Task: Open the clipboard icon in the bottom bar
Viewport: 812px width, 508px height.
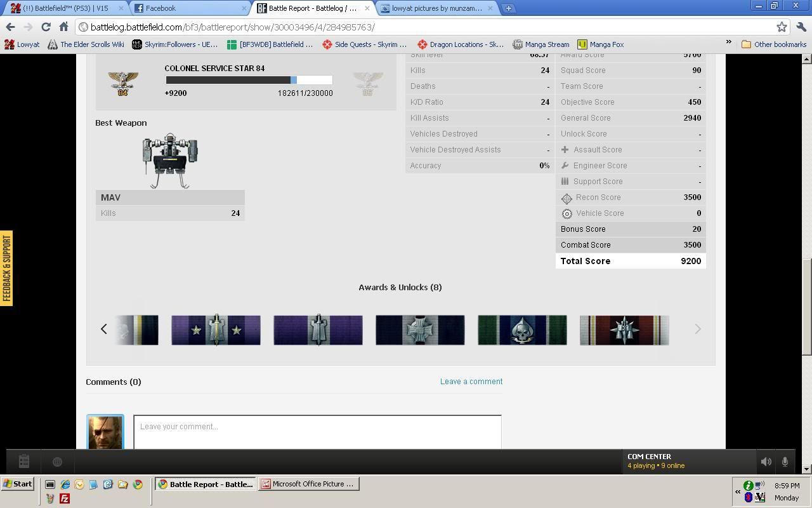Action: point(23,462)
